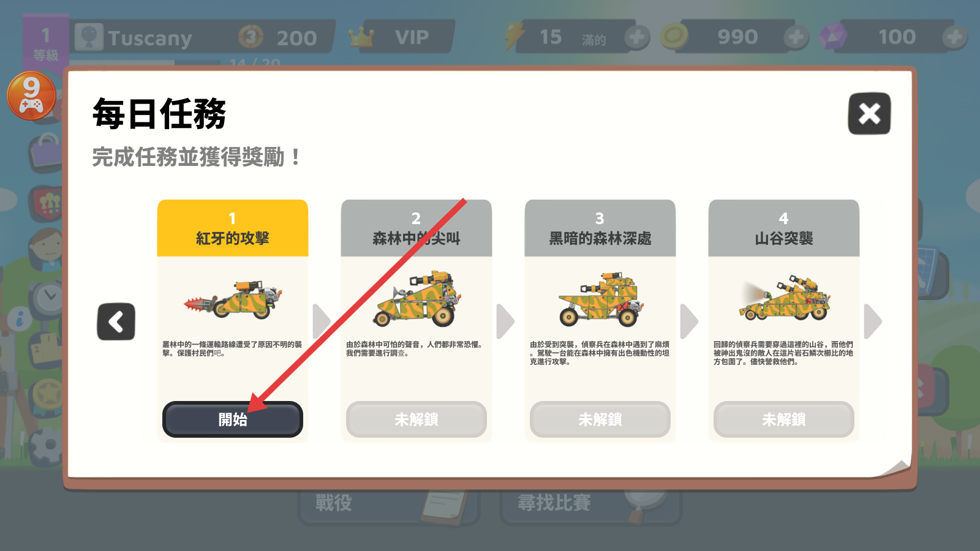Image resolution: width=980 pixels, height=551 pixels.
Task: Open the Tuscany player profile avatar
Action: (89, 37)
